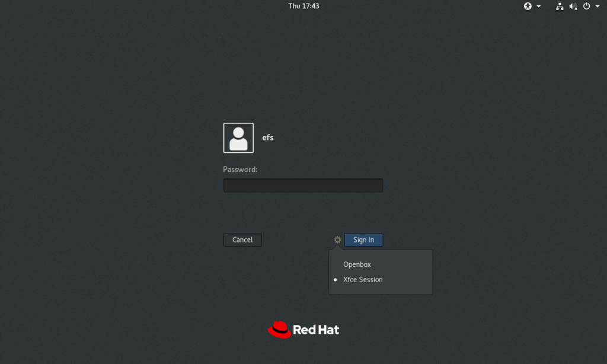This screenshot has width=607, height=364.
Task: Expand the system menu arrow beside power
Action: [x=598, y=6]
